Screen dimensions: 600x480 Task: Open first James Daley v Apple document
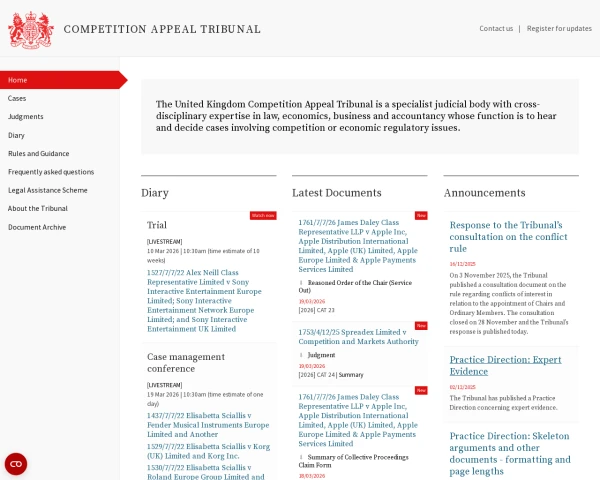(x=358, y=246)
